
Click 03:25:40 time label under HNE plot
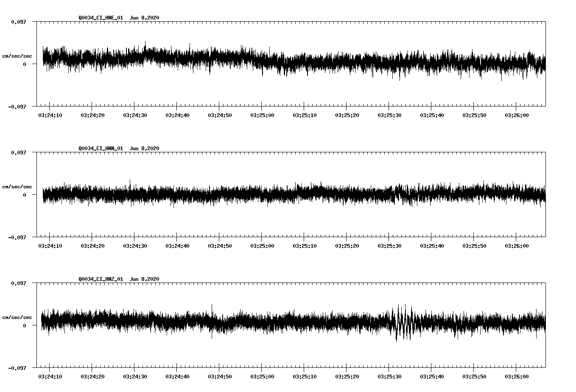pos(432,115)
